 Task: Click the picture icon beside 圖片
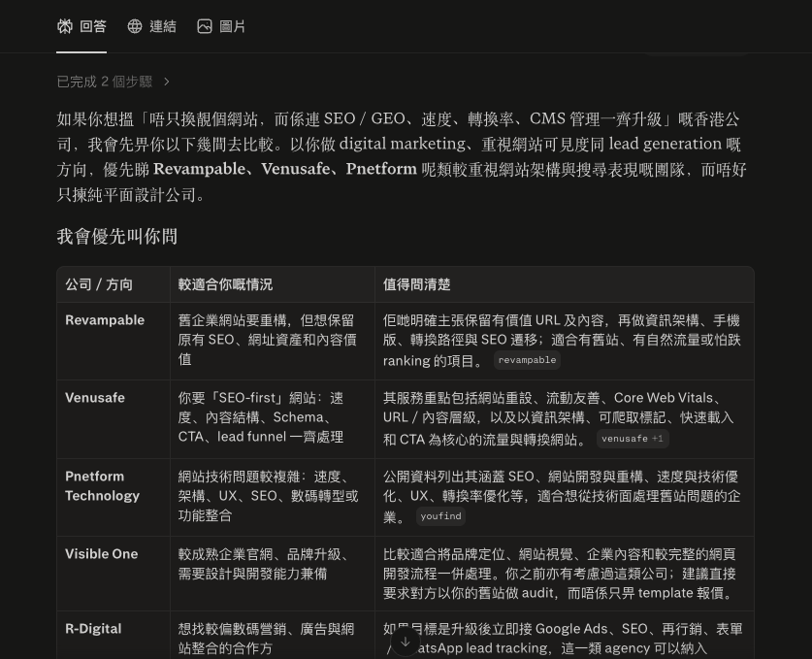point(205,26)
